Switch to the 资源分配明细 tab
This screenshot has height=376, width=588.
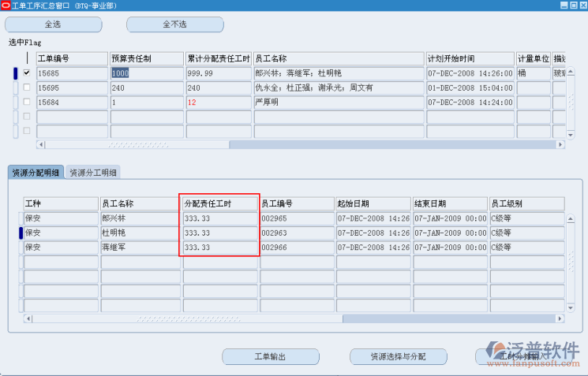pyautogui.click(x=36, y=173)
